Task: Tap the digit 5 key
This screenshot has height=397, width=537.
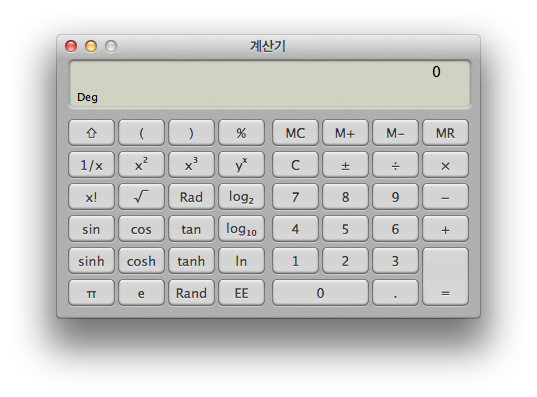Action: pyautogui.click(x=345, y=229)
